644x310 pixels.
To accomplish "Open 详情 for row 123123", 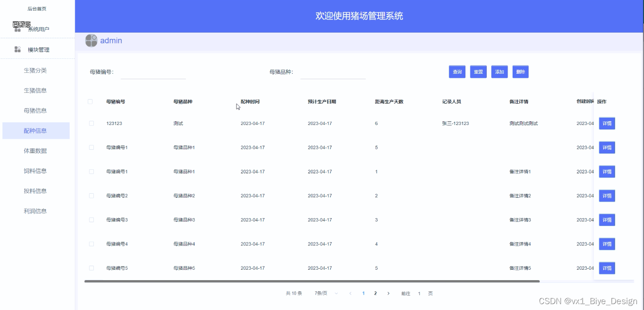I will tap(607, 123).
